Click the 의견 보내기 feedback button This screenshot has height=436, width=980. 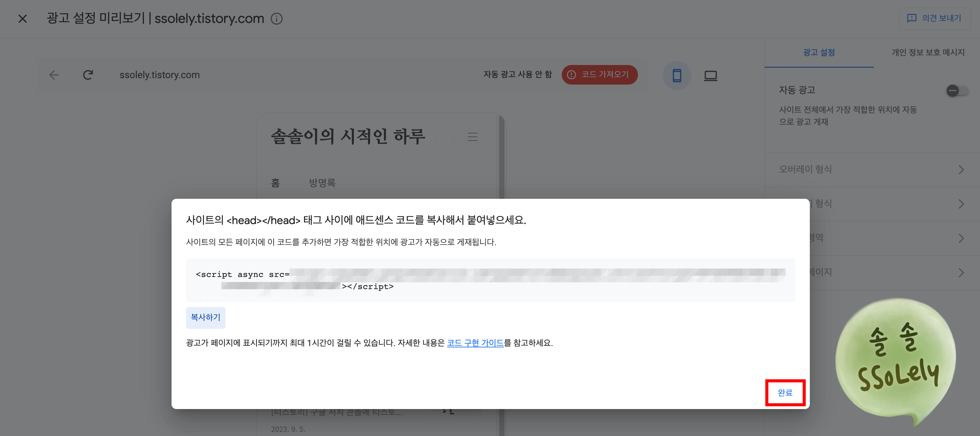935,18
